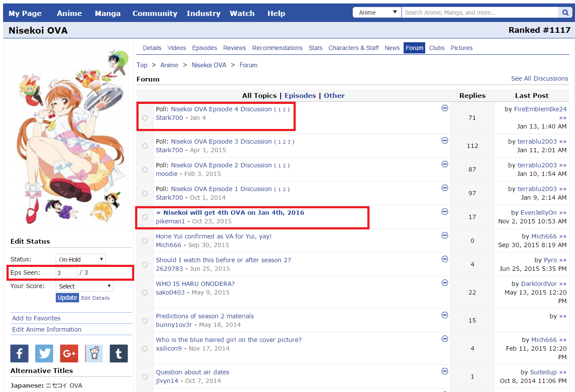The width and height of the screenshot is (575, 392).
Task: Open the See All Discussions link
Action: point(539,78)
